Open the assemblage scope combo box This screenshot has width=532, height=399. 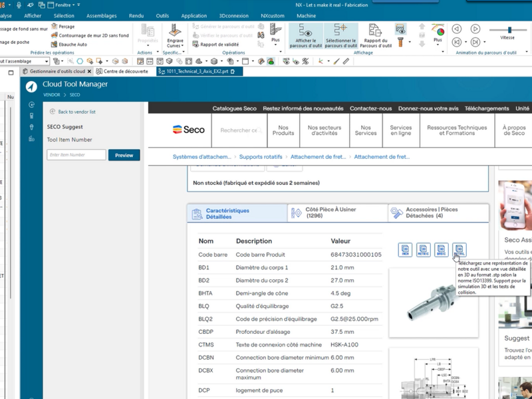(24, 61)
